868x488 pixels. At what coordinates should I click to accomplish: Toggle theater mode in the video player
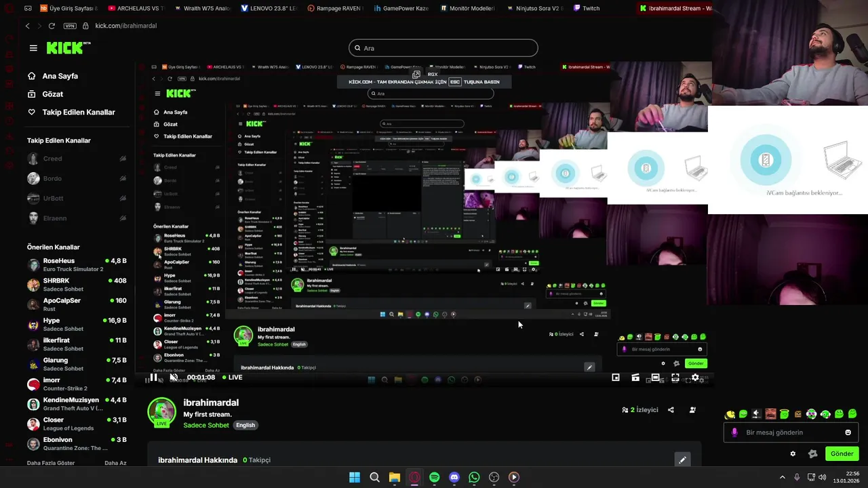655,377
